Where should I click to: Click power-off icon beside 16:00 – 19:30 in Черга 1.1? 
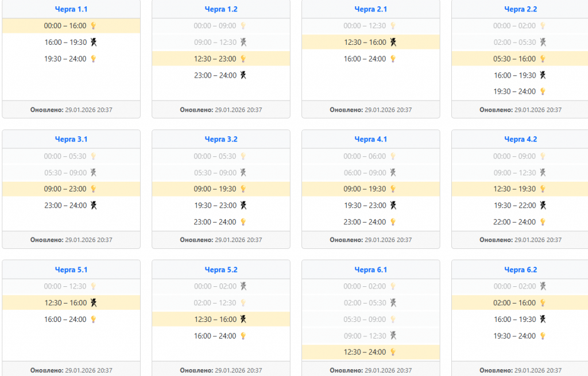coord(94,42)
